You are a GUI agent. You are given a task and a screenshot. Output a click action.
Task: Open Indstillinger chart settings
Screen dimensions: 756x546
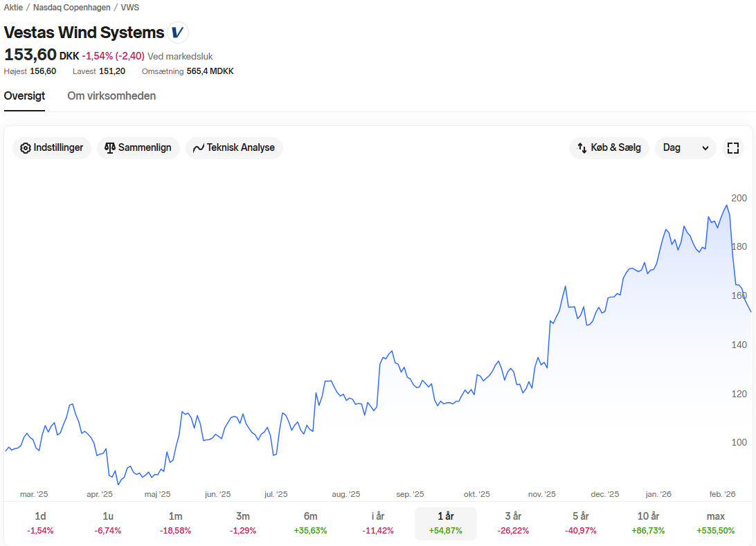(x=52, y=148)
